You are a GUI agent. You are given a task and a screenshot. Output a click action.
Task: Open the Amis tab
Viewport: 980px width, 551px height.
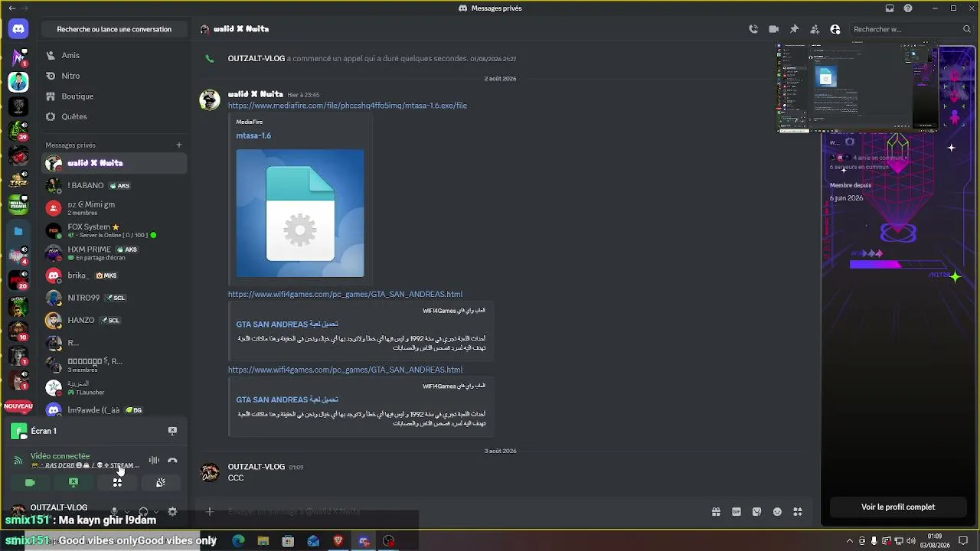pyautogui.click(x=114, y=55)
